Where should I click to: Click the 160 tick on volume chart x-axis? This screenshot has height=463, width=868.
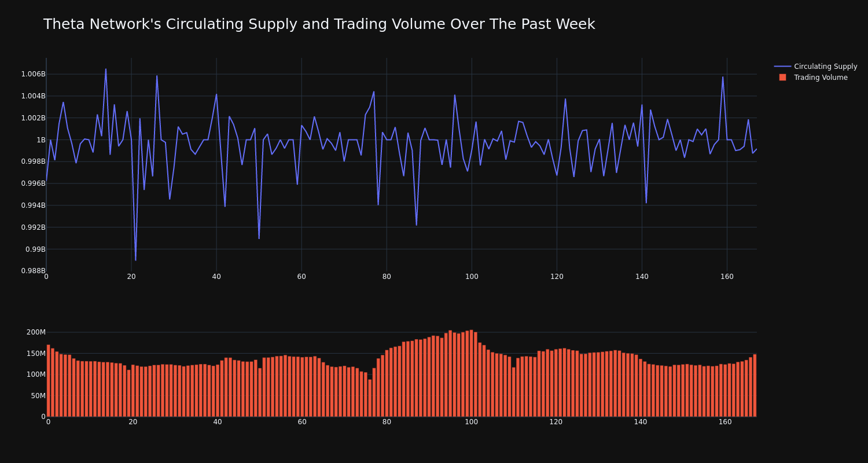point(725,422)
